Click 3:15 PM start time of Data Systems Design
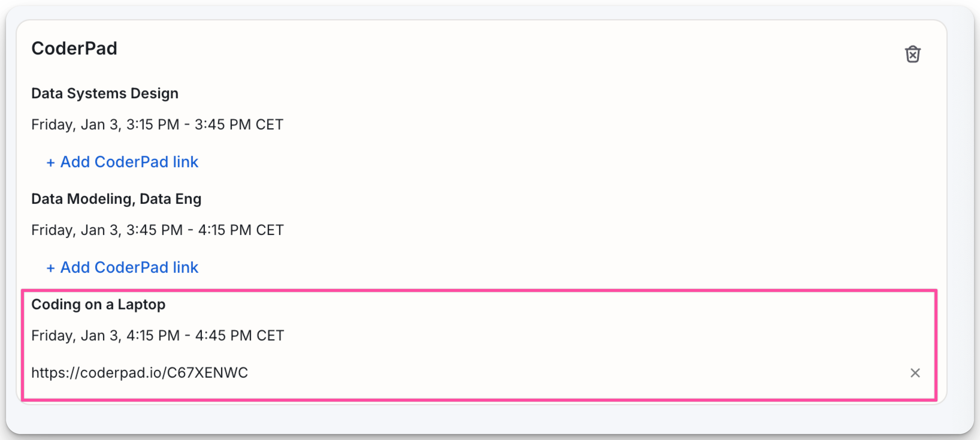This screenshot has height=440, width=980. pyautogui.click(x=152, y=124)
